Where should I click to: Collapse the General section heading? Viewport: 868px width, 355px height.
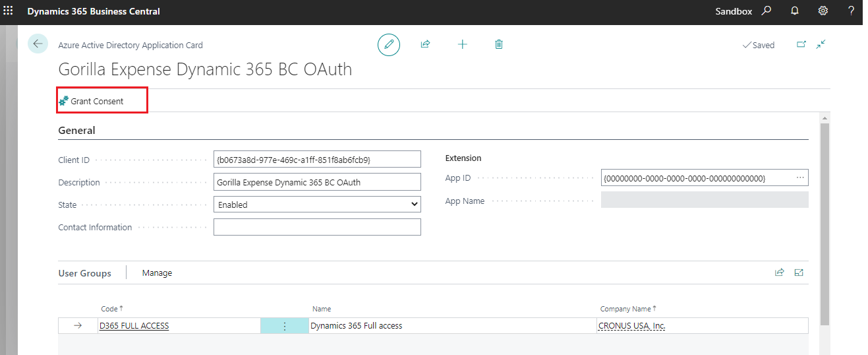(x=76, y=131)
